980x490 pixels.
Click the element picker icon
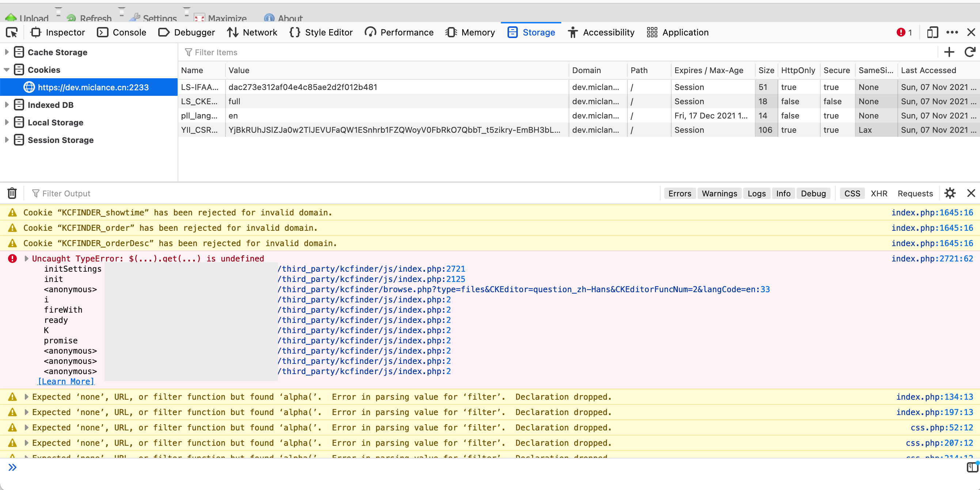coord(12,33)
